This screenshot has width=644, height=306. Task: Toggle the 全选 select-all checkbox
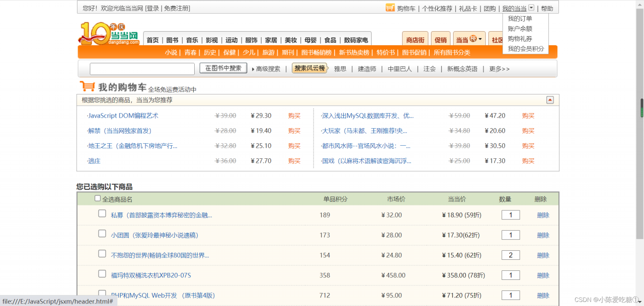coord(98,198)
